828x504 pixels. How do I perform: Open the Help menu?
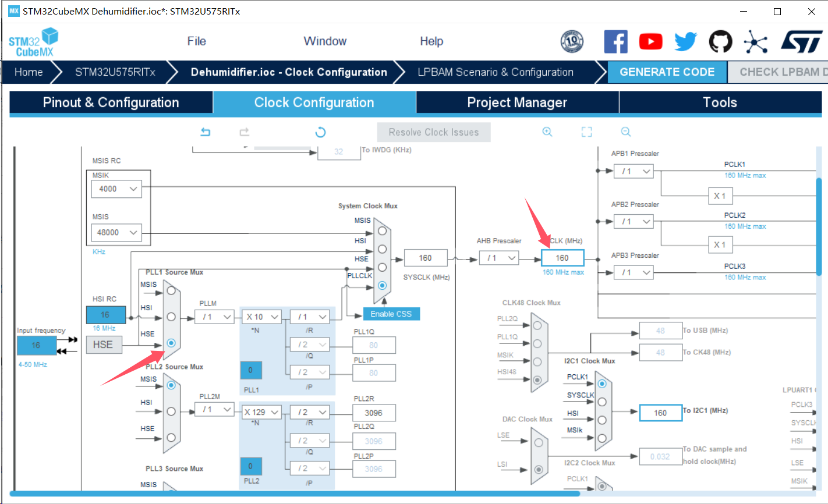pyautogui.click(x=431, y=41)
